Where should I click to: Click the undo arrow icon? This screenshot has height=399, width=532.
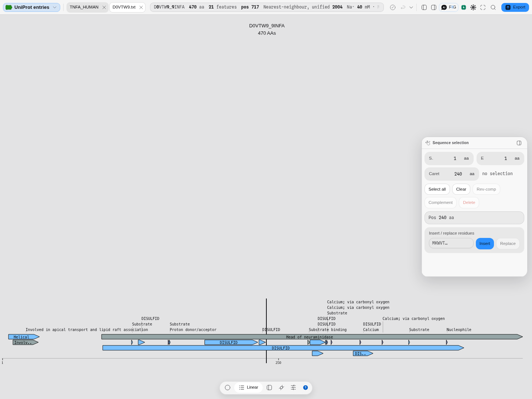click(403, 7)
